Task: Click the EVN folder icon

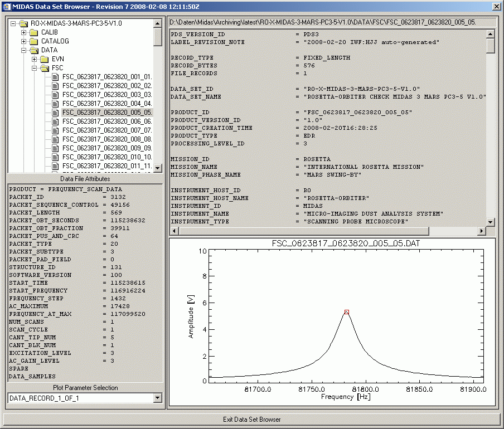Action: pos(44,59)
